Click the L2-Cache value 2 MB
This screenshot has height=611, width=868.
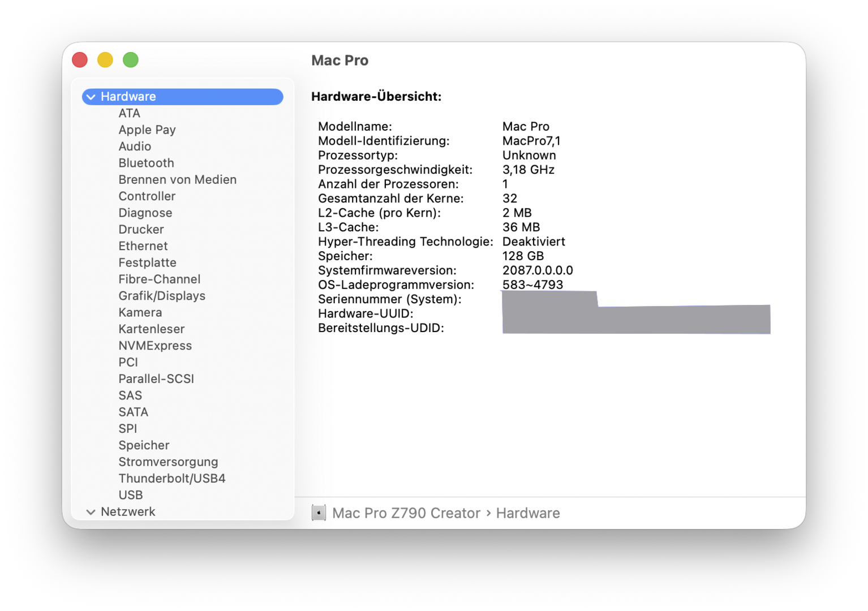(x=517, y=213)
